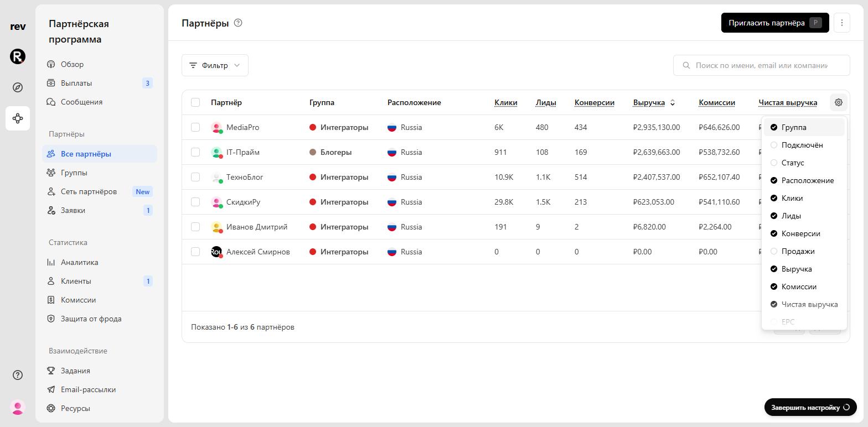Click the Russia flag in IT-Прайм row
Screen dimensions: 868x427
[392, 152]
